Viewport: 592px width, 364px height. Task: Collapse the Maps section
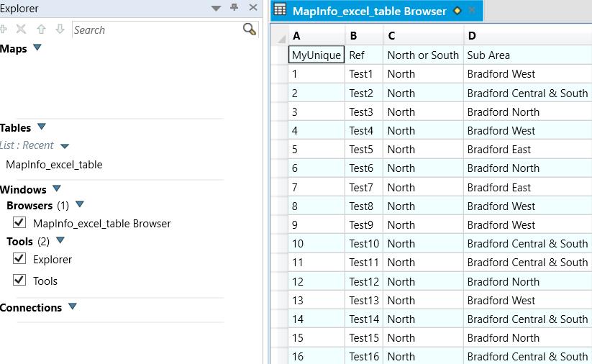[37, 48]
